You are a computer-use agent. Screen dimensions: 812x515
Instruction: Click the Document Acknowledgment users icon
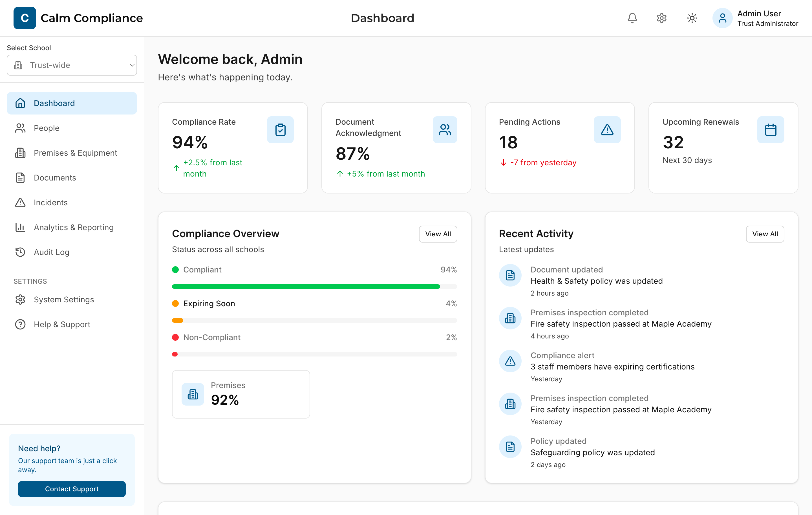445,130
